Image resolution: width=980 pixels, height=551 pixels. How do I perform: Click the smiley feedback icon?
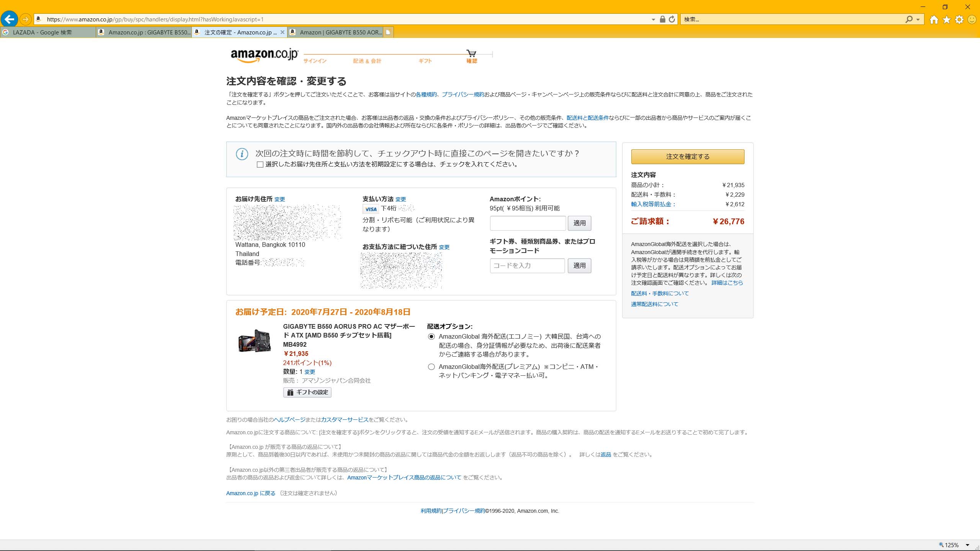pos(972,20)
